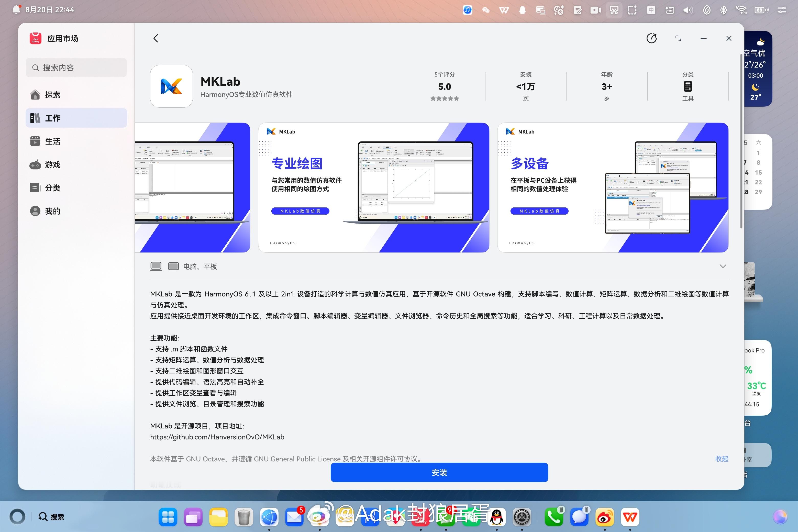Toggle full-screen with the corner-brackets icon
The height and width of the screenshot is (532, 798).
678,38
